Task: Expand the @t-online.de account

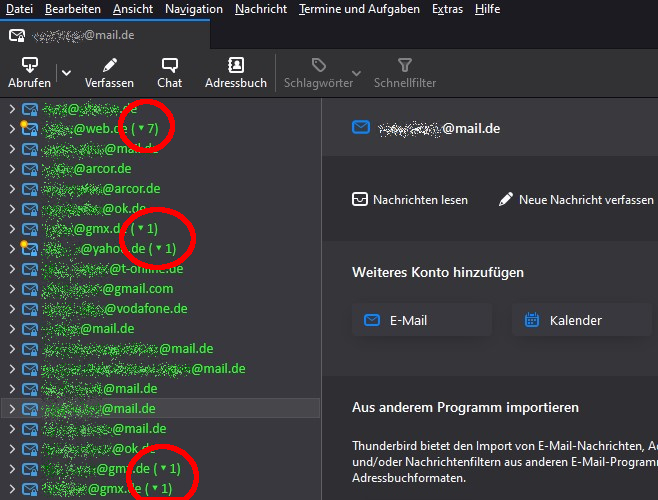Action: 12,269
